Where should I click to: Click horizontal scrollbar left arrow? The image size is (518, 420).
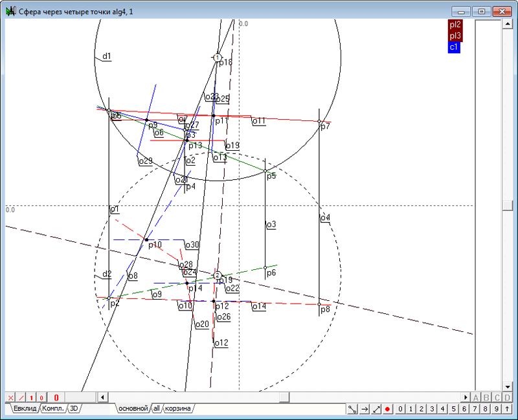tap(102, 397)
